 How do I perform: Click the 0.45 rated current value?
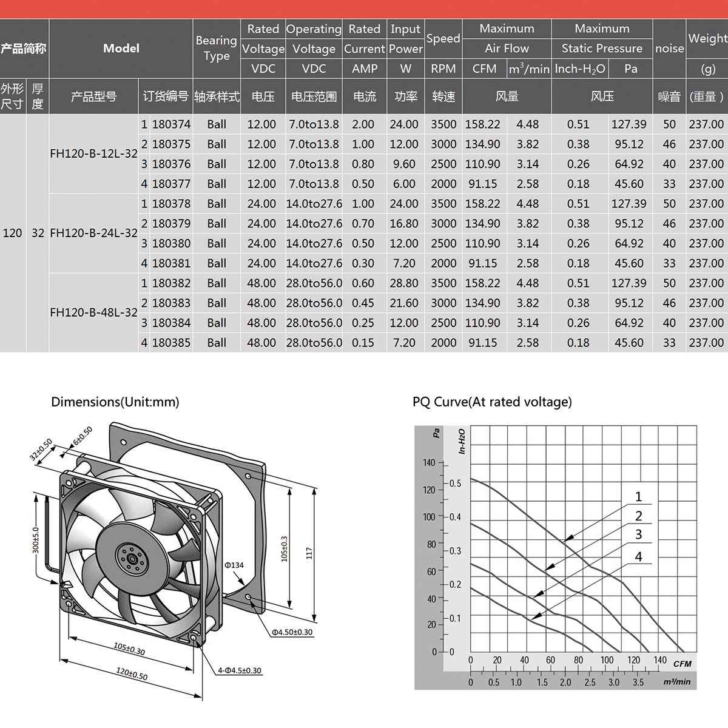coord(363,303)
